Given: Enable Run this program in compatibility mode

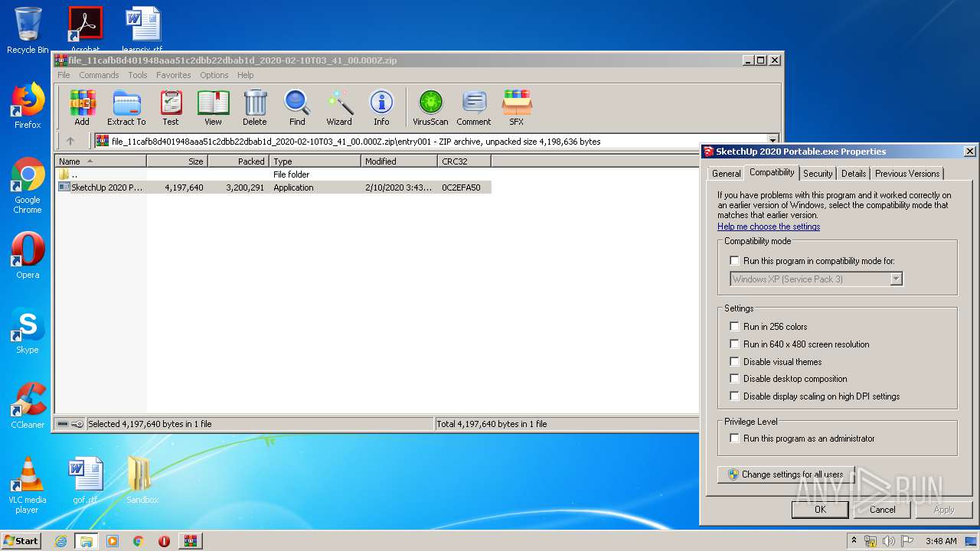Looking at the screenshot, I should tap(735, 261).
